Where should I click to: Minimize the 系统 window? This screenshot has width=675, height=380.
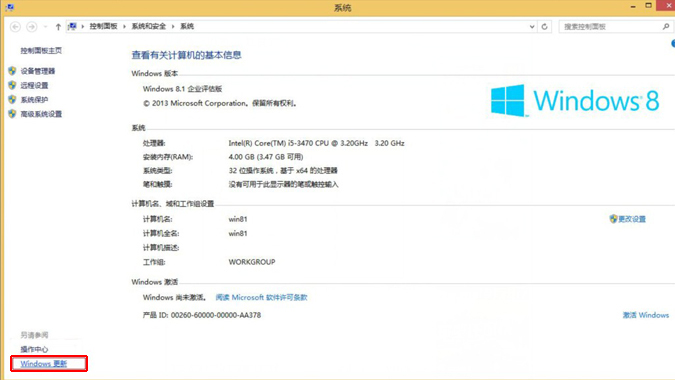tap(633, 6)
